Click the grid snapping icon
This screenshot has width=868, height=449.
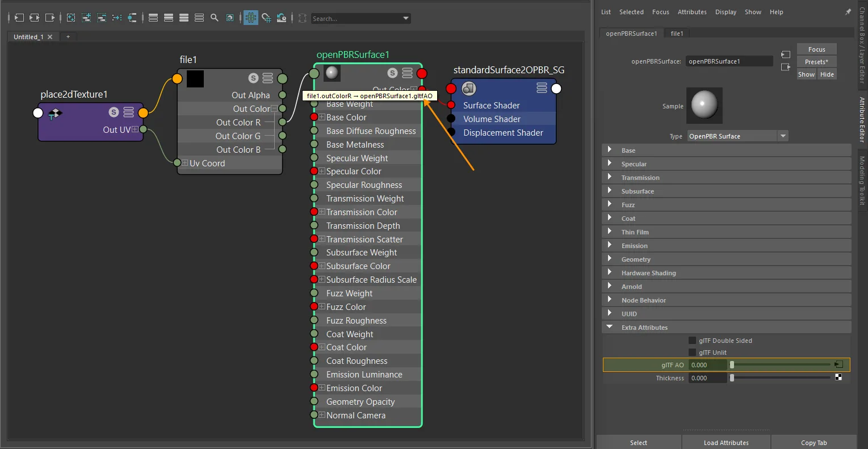click(x=266, y=18)
